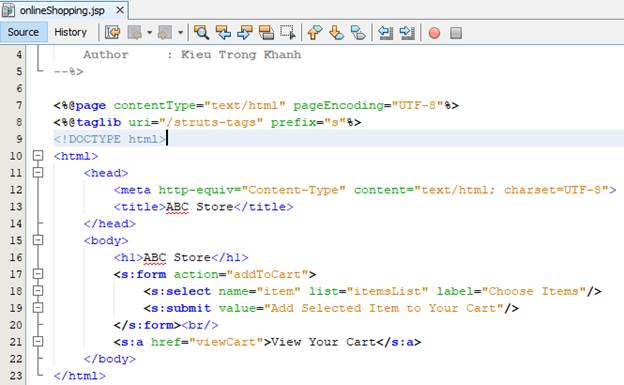Click 'View Your Cart' link text
Screen dimensions: 624x385
click(x=323, y=342)
